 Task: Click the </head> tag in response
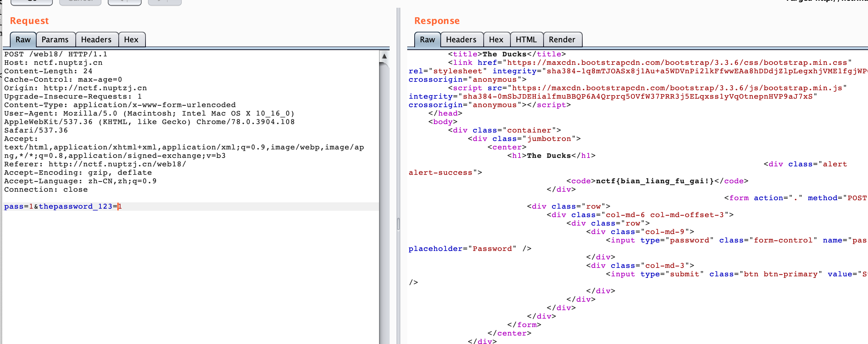(x=445, y=113)
